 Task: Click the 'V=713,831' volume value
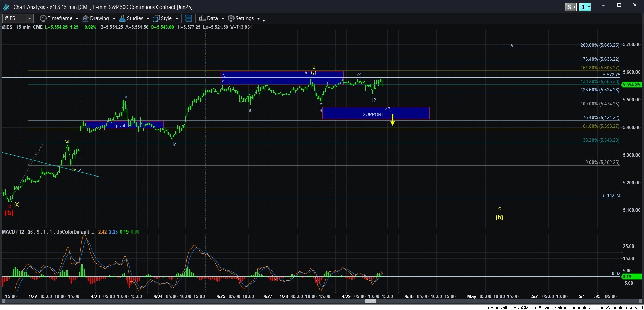(x=241, y=27)
